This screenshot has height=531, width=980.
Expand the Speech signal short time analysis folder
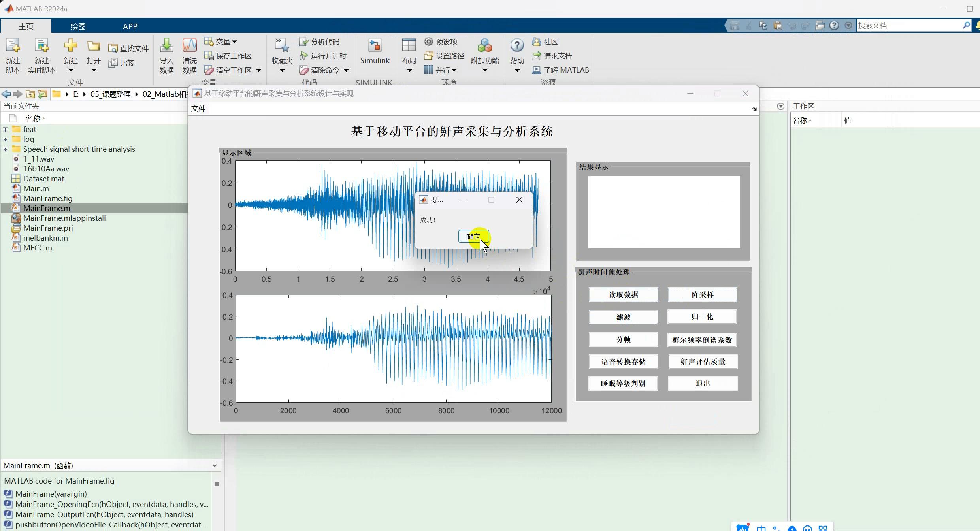click(x=5, y=149)
